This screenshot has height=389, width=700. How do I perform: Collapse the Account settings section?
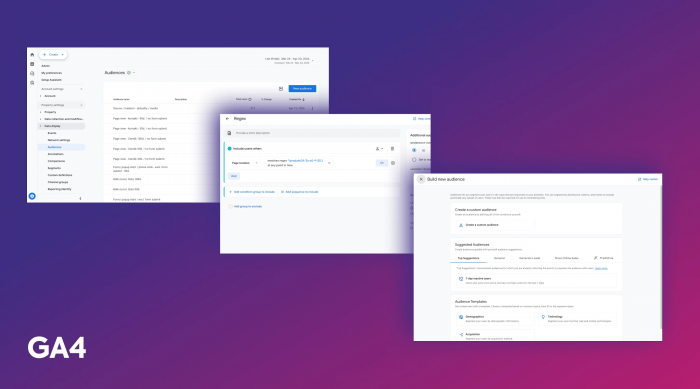(81, 89)
